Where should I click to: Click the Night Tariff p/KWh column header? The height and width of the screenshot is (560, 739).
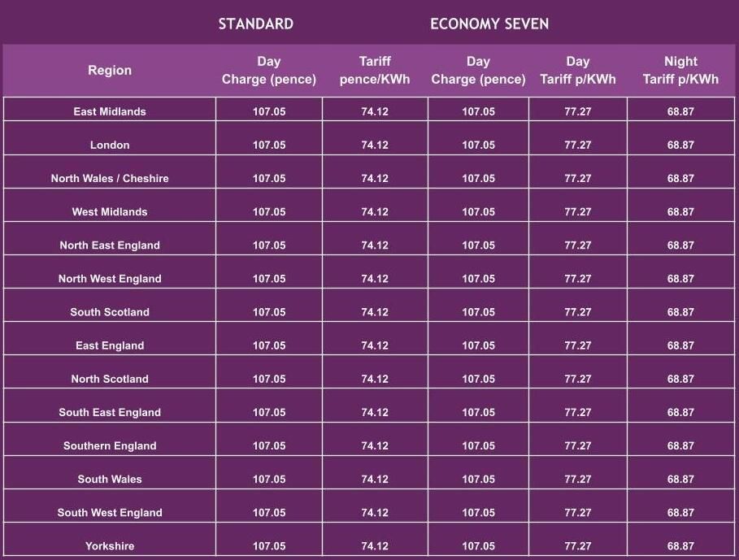coord(680,70)
